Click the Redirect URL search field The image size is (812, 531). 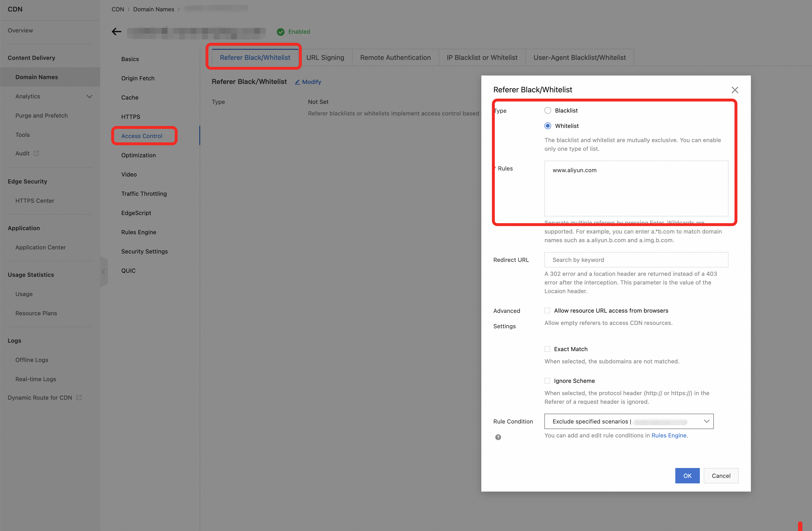pos(636,260)
